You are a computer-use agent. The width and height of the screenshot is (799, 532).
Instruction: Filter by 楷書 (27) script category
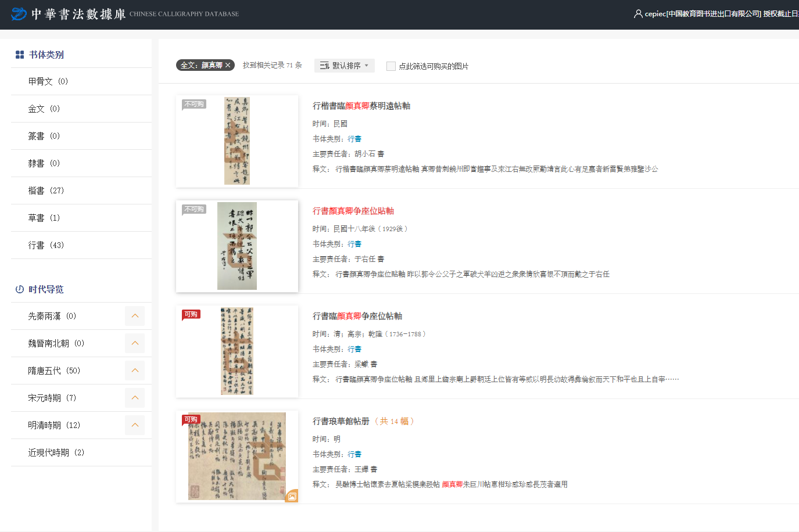click(46, 190)
